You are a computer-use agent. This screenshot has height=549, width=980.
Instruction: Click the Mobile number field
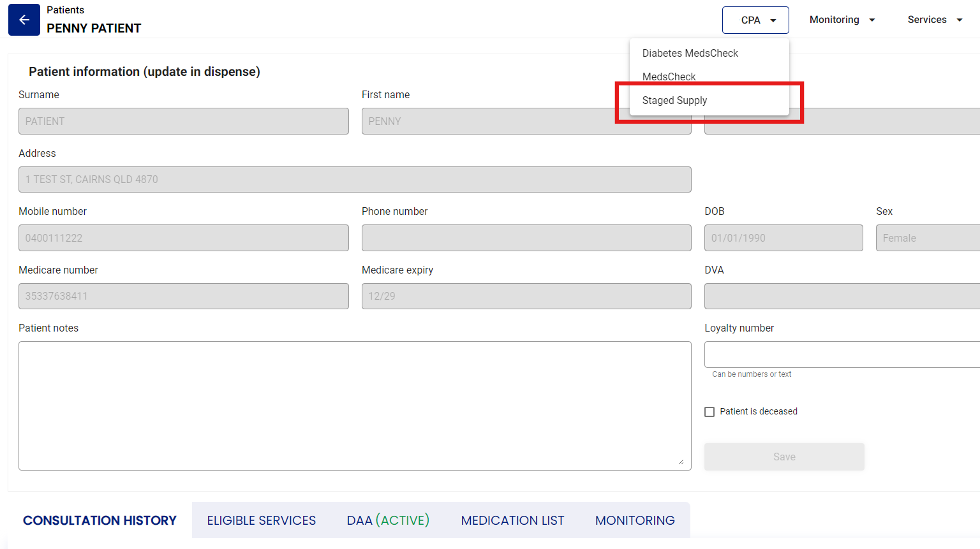tap(184, 238)
